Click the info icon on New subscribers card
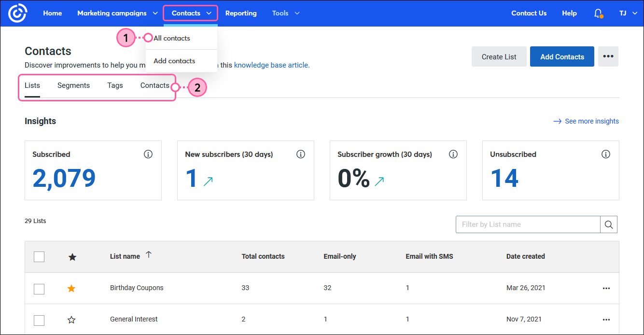The width and height of the screenshot is (644, 335). (x=301, y=154)
